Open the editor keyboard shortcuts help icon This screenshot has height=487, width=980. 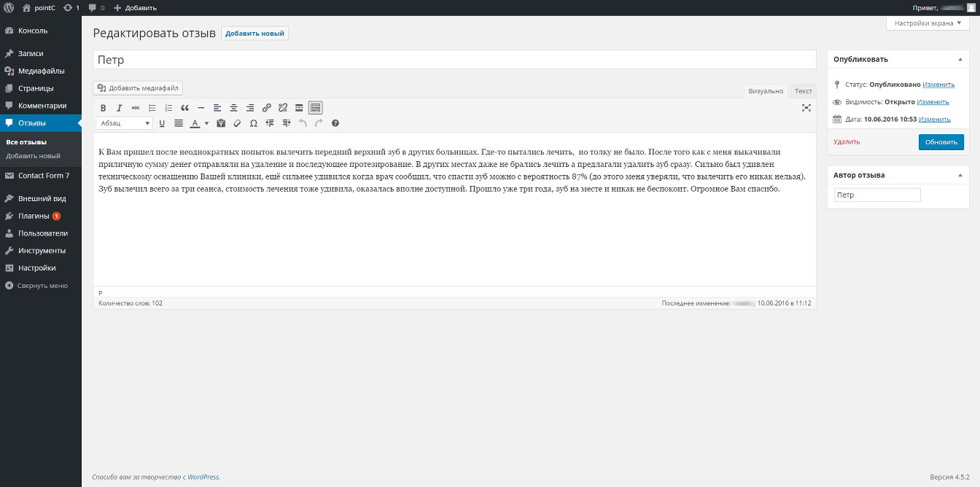click(x=335, y=123)
